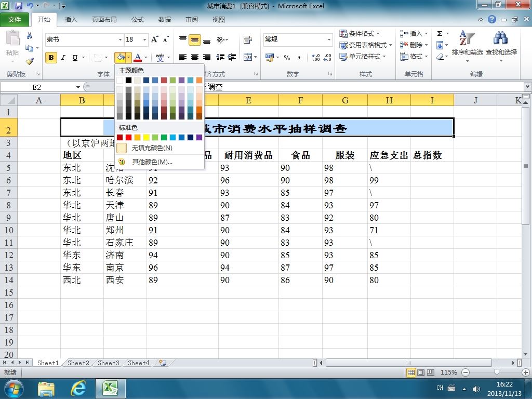The image size is (532, 399).
Task: Click the Merge and Center icon
Action: pos(248,57)
